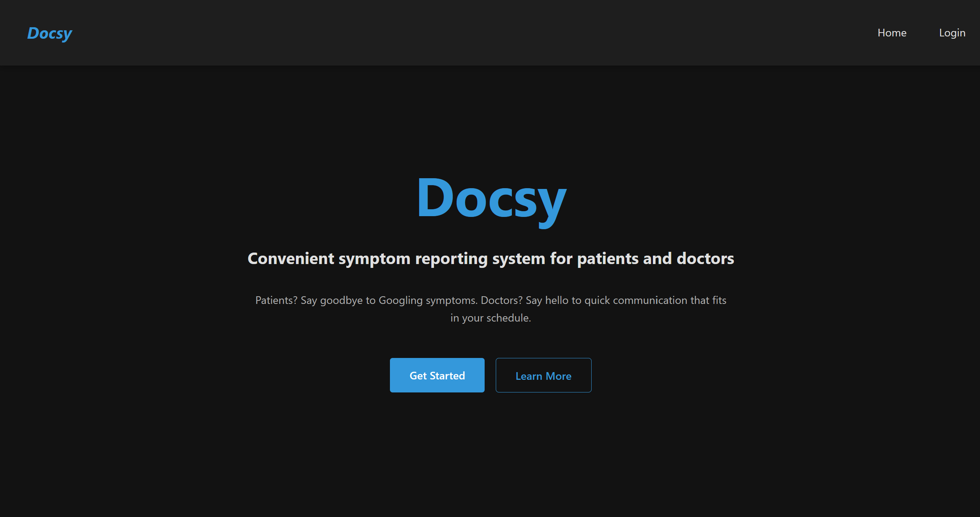Open the Home navigation link
This screenshot has height=517, width=980.
(x=892, y=33)
